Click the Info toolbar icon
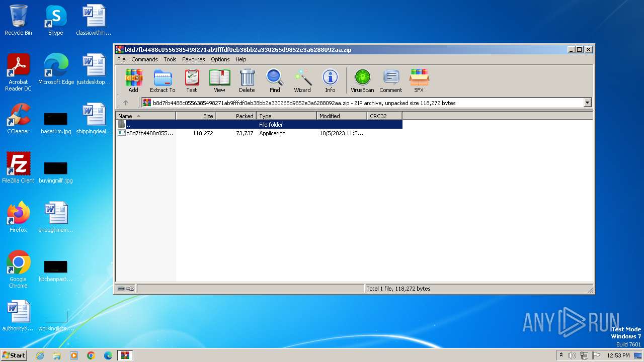 pos(330,81)
